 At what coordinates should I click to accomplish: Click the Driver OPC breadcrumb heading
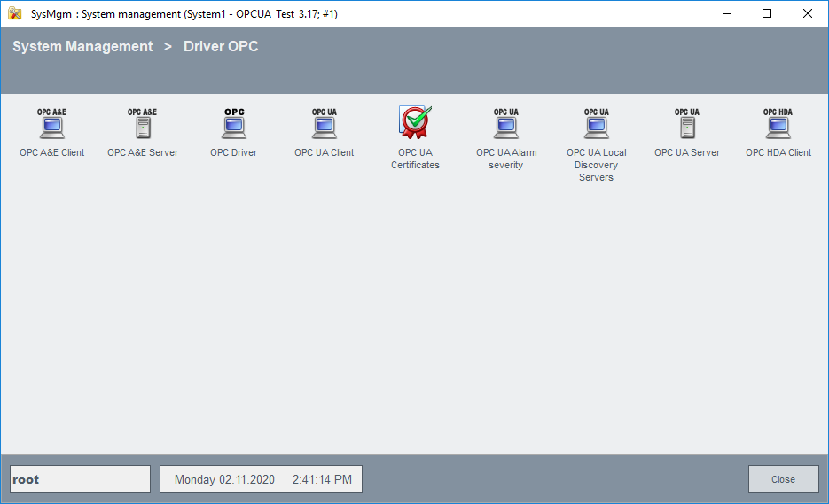[221, 47]
